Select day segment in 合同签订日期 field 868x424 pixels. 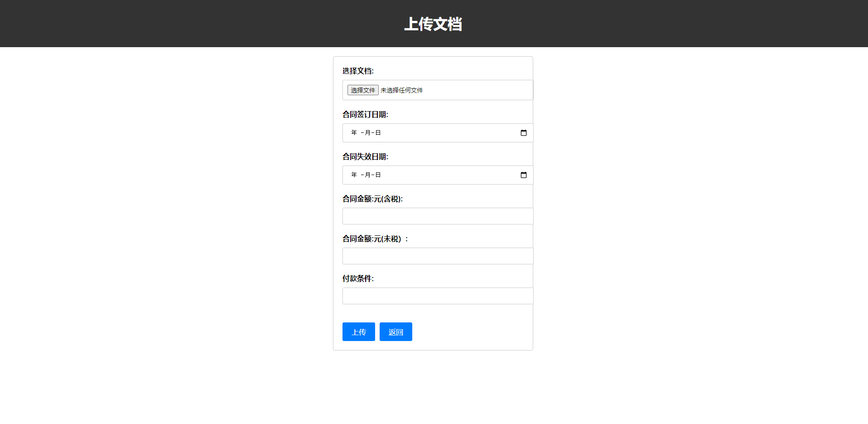coord(378,133)
